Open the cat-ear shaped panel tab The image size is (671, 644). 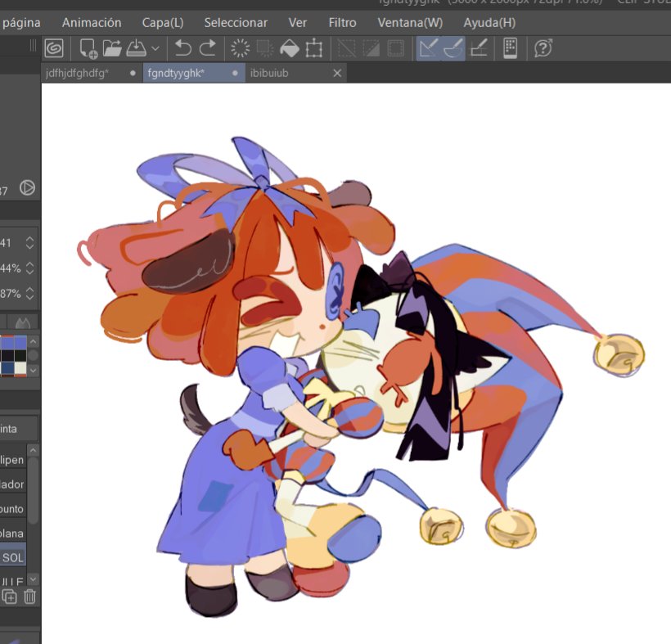23,322
